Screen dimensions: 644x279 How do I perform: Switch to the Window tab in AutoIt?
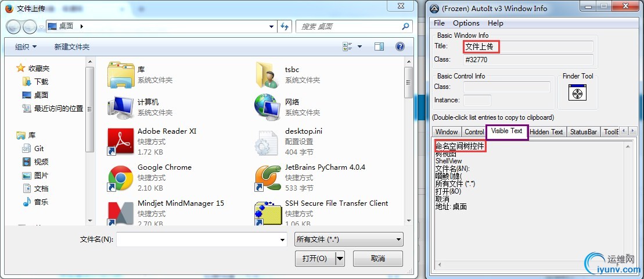point(447,132)
